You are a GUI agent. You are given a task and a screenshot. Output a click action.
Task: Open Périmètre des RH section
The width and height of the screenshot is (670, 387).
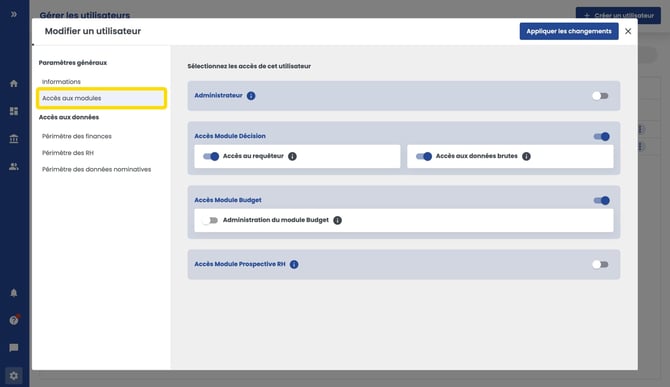(68, 153)
